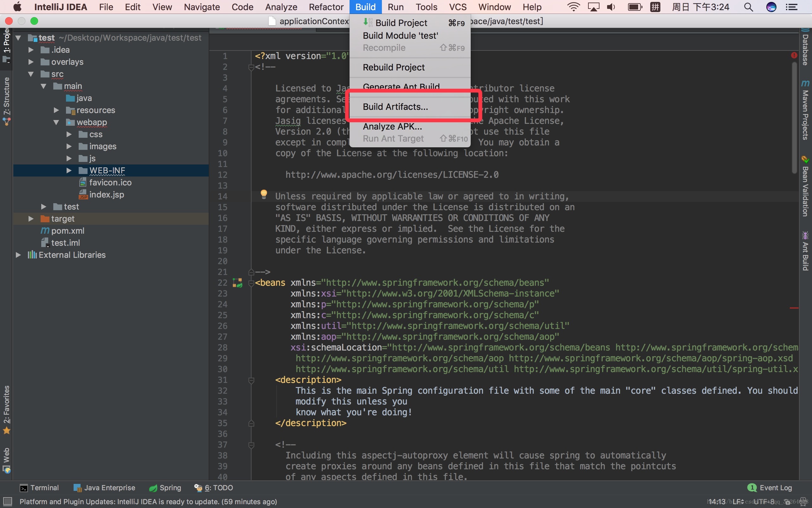812x508 pixels.
Task: Open the Spring tool window
Action: (x=165, y=488)
